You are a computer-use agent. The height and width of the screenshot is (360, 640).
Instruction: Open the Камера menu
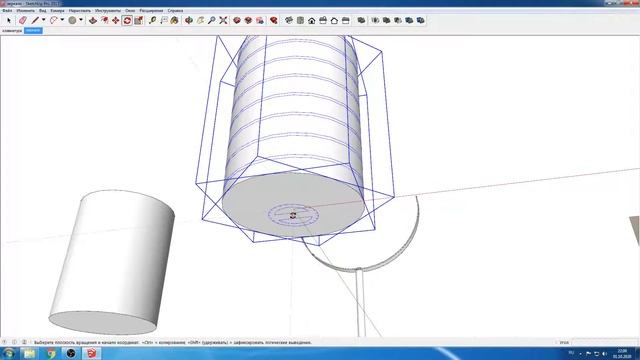(x=58, y=11)
